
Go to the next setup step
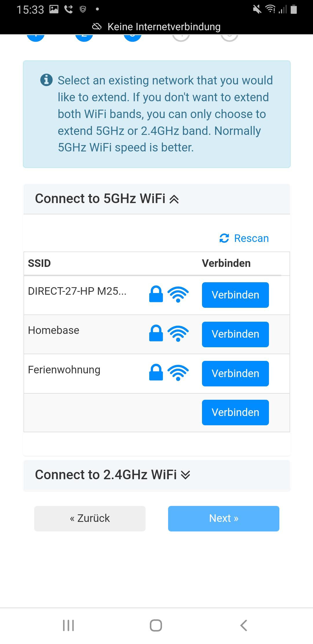point(223,518)
